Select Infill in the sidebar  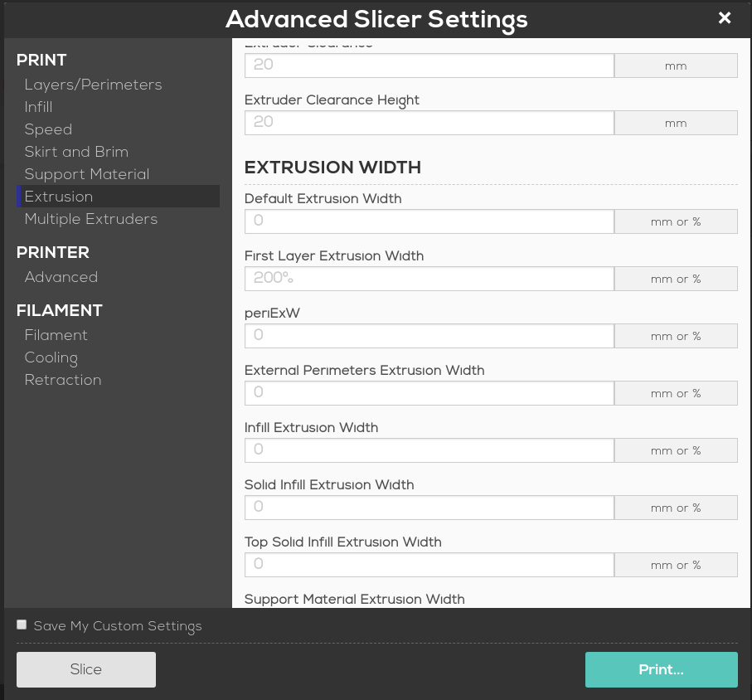(38, 107)
